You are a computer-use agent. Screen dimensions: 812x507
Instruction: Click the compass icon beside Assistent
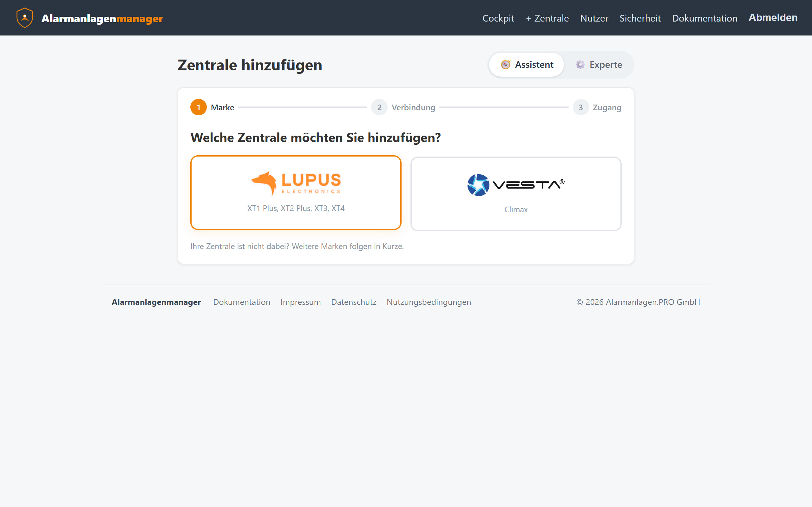(x=506, y=64)
